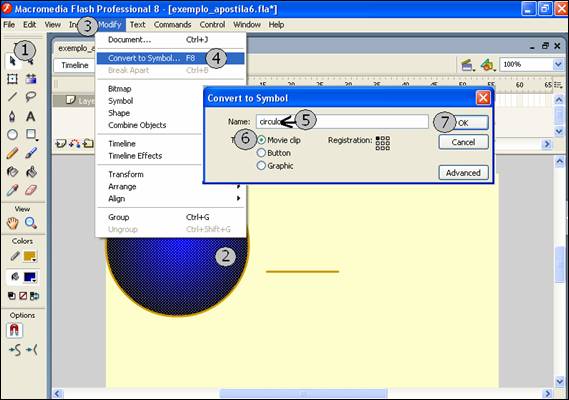The width and height of the screenshot is (569, 400).
Task: Select the Pen tool
Action: coord(12,116)
